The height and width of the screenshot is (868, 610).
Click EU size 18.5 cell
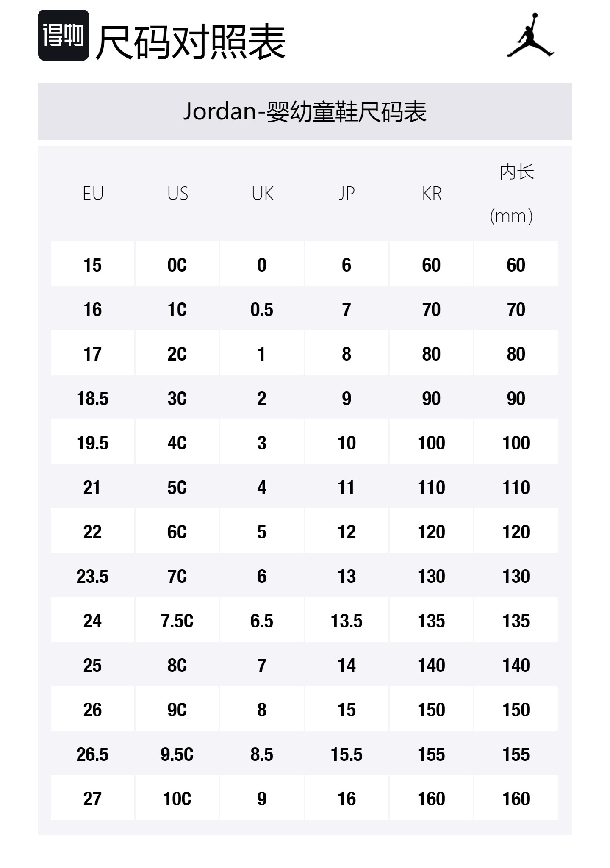tap(92, 399)
